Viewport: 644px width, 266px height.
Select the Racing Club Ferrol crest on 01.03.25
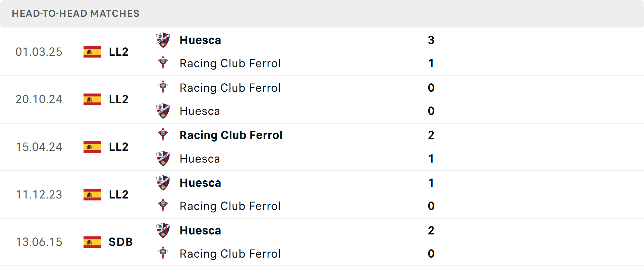pyautogui.click(x=163, y=63)
